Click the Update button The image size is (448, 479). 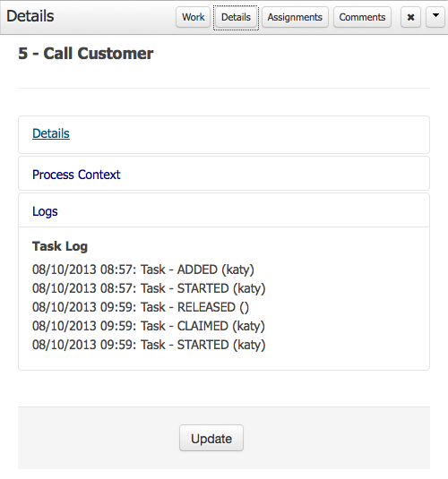pyautogui.click(x=211, y=438)
